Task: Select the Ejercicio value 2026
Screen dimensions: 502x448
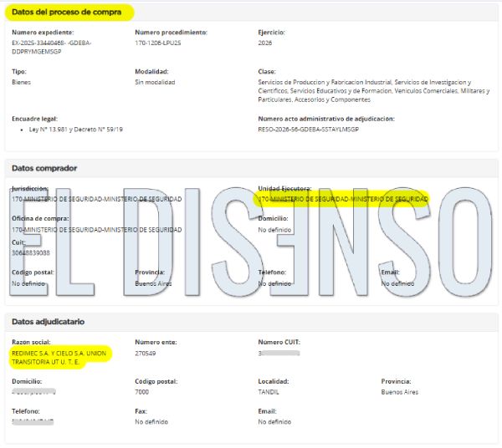Action: tap(264, 43)
